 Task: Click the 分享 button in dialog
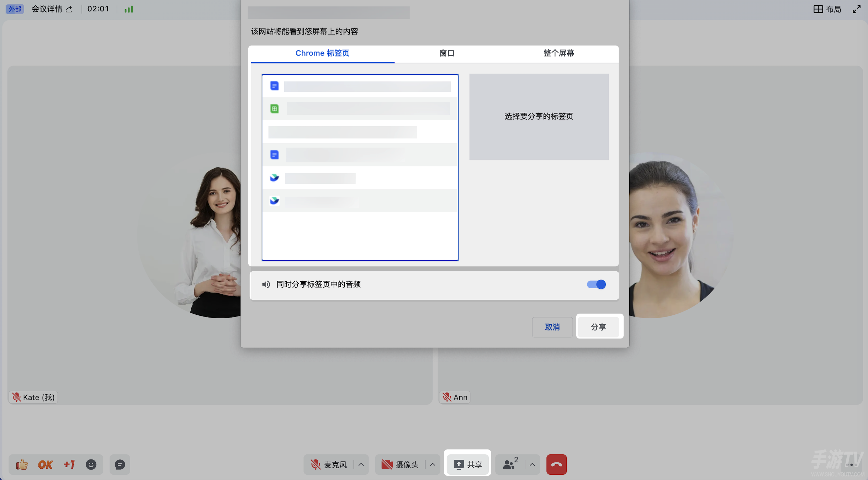598,327
